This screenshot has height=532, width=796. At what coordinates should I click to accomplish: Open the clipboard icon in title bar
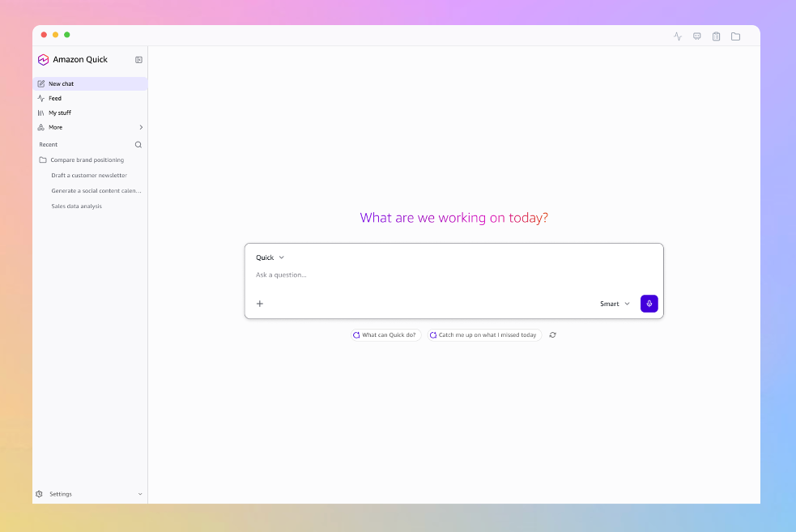point(717,36)
